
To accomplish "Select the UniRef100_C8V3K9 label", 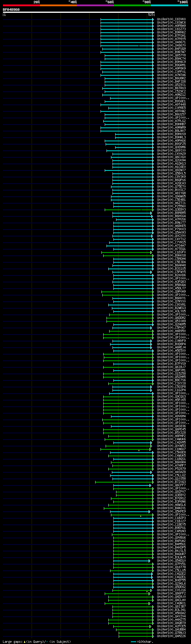I will [x=171, y=177].
